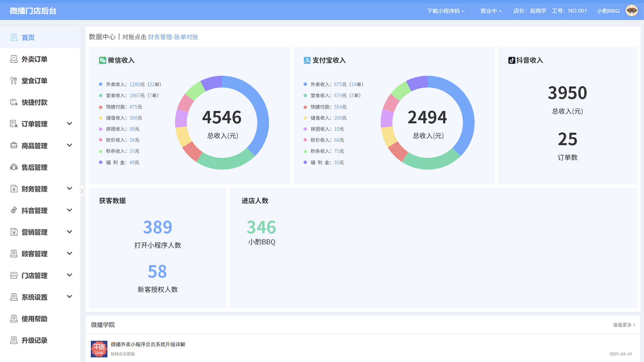644x362 pixels.
Task: Click Alipay 快捷付款 red legend dot
Action: [305, 107]
